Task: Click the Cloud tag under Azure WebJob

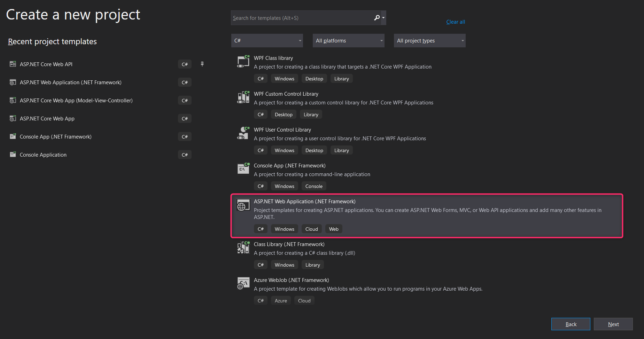Action: 304,301
